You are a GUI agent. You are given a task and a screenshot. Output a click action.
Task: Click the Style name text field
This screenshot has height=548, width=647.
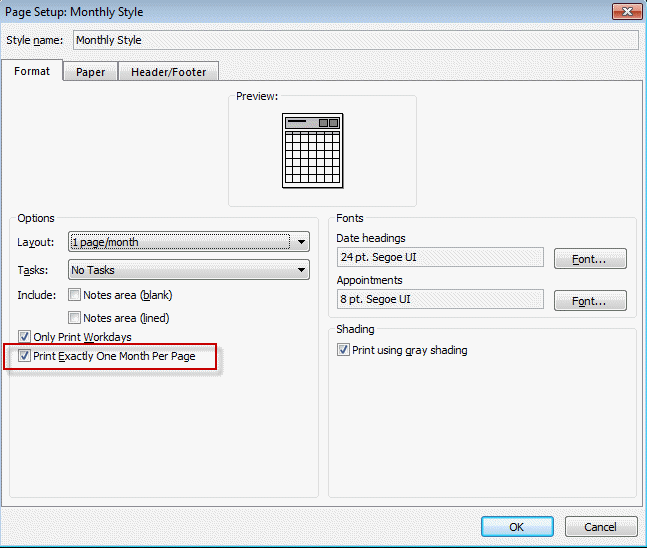355,40
